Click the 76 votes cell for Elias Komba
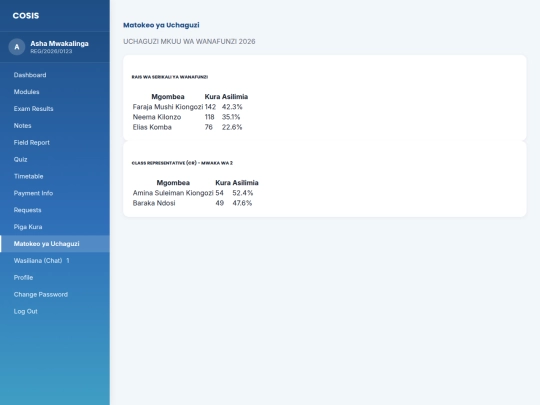 pos(208,127)
